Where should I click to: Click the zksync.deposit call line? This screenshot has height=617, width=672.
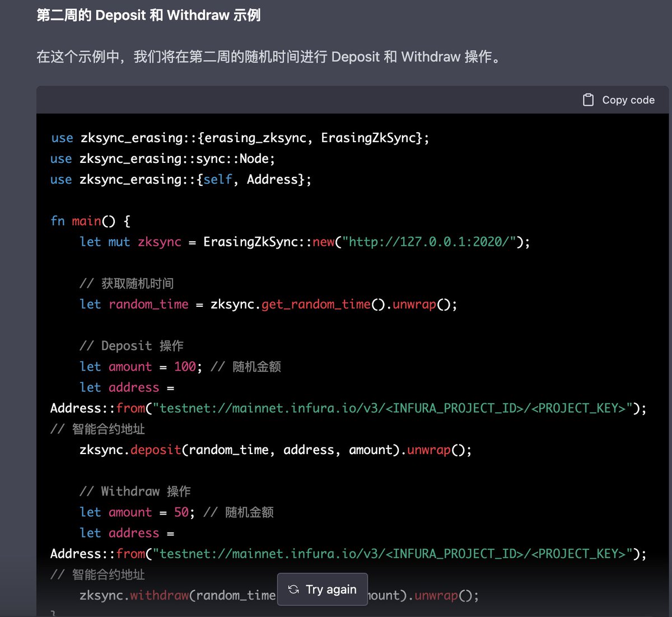click(276, 450)
